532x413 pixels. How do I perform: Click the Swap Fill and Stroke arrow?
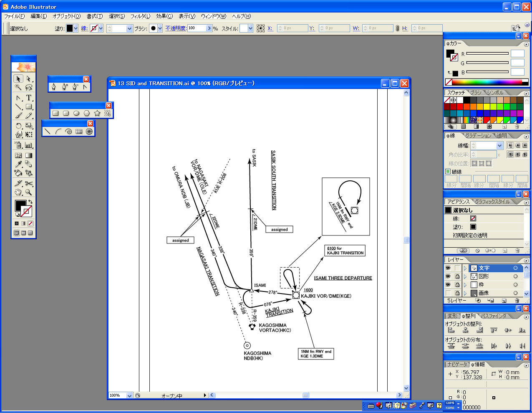coord(30,202)
